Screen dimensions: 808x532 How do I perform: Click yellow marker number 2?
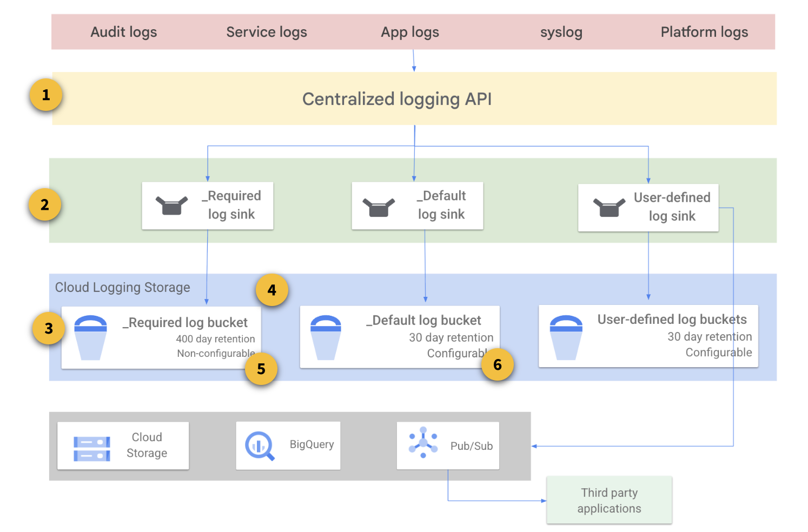click(x=45, y=205)
